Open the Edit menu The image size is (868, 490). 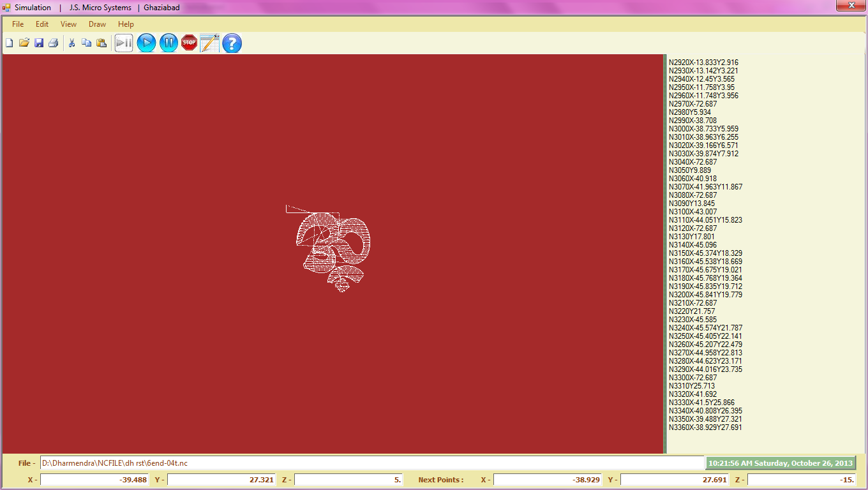pyautogui.click(x=42, y=24)
